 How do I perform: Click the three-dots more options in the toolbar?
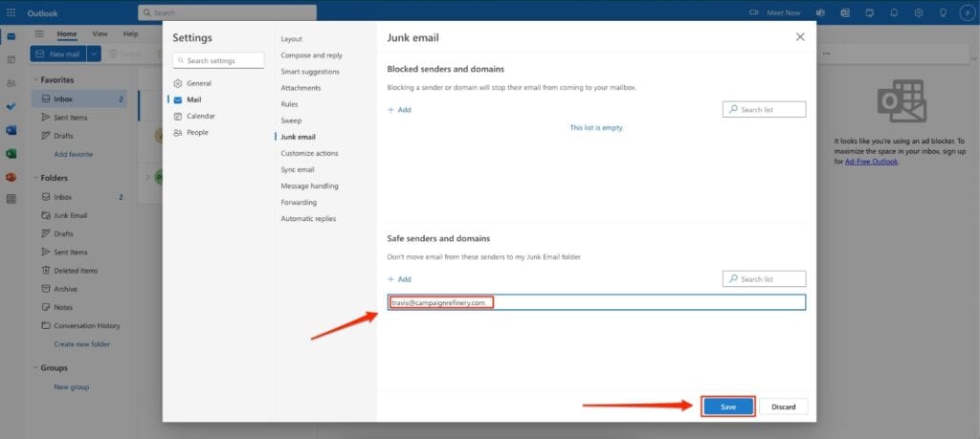coord(826,54)
